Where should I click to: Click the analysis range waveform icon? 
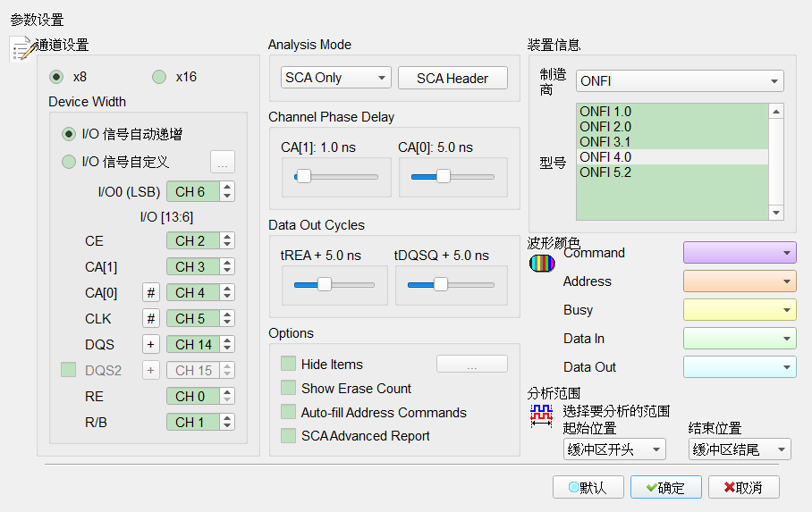pos(541,415)
